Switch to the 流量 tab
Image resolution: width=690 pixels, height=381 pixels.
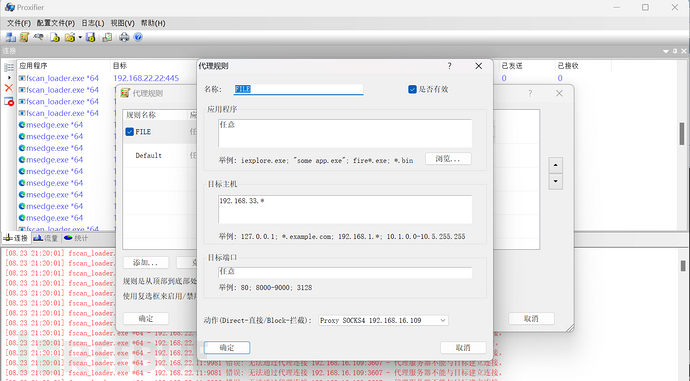click(46, 238)
